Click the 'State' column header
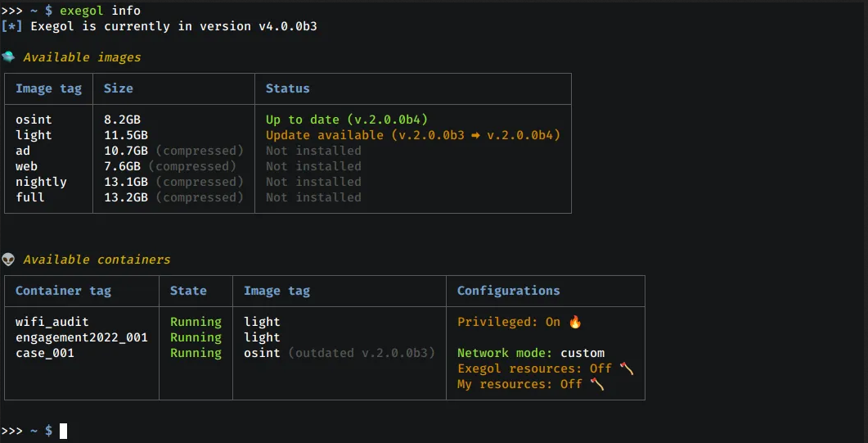The height and width of the screenshot is (443, 868). [188, 291]
